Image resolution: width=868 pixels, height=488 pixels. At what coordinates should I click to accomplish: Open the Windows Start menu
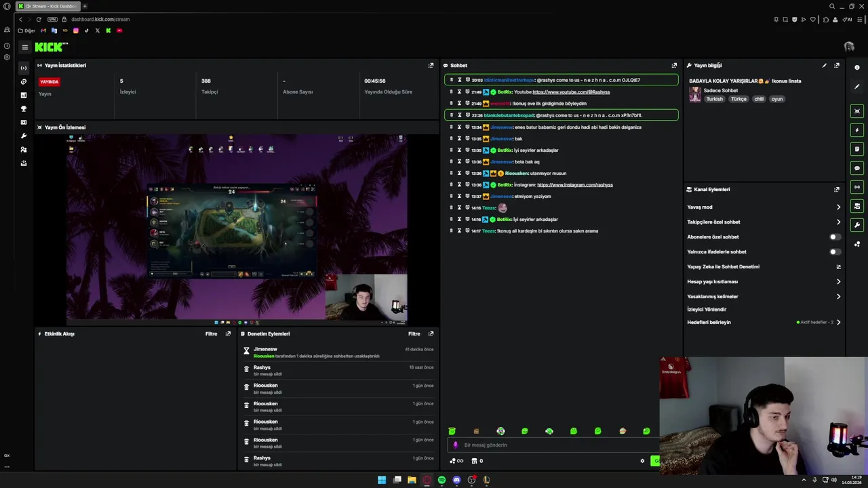382,480
